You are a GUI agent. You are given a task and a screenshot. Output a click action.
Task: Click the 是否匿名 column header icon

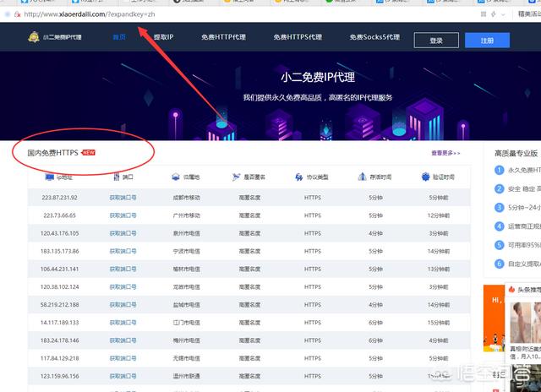coord(236,177)
